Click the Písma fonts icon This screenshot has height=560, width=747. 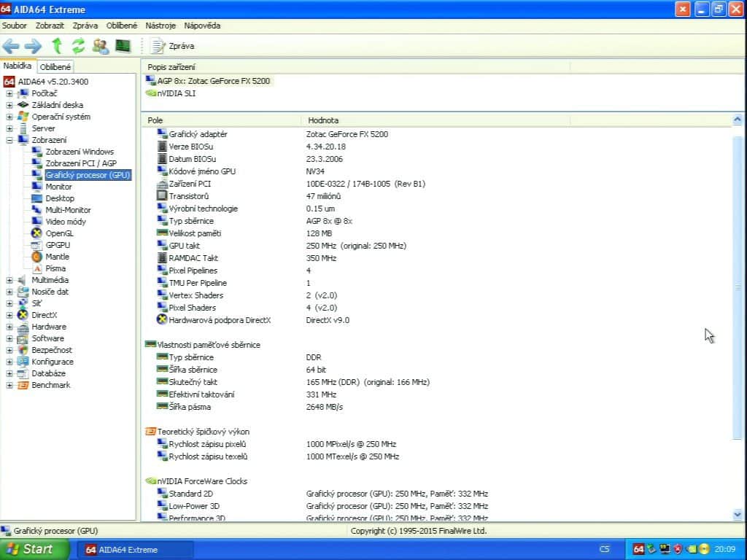36,268
